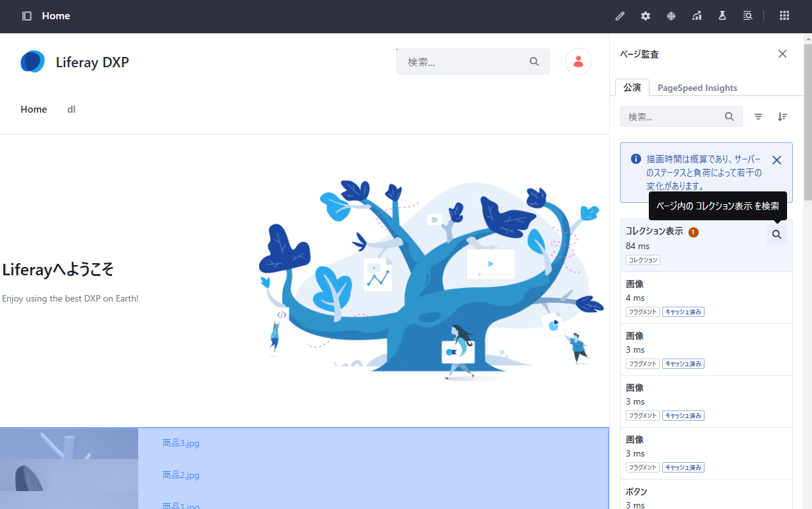The height and width of the screenshot is (509, 812).
Task: Switch to PageSpeed Insights tab
Action: click(697, 88)
